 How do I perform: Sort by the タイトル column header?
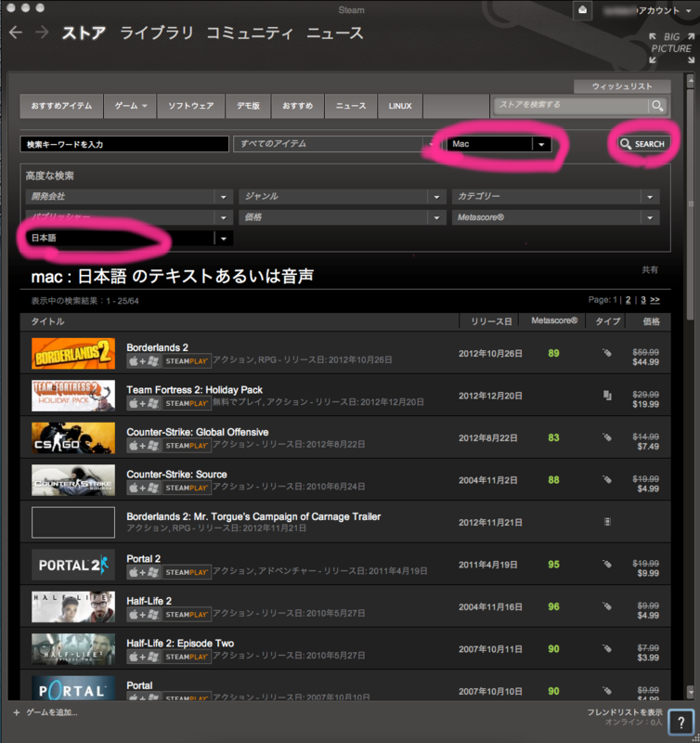point(47,321)
